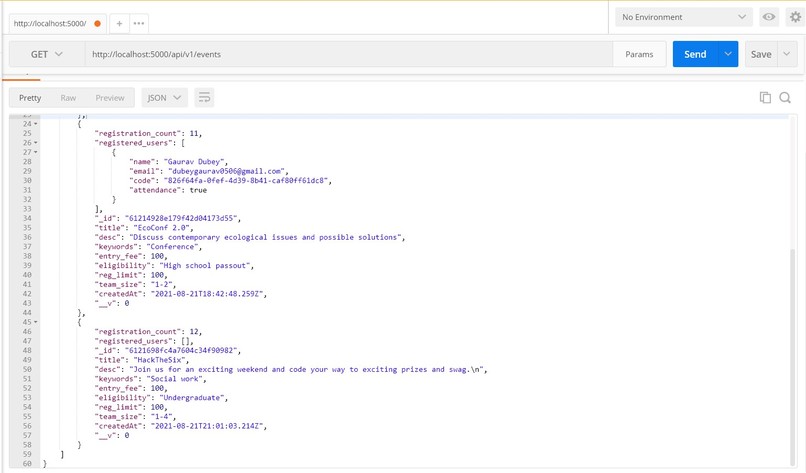Expand the Save button dropdown arrow
The image size is (806, 473).
[786, 54]
